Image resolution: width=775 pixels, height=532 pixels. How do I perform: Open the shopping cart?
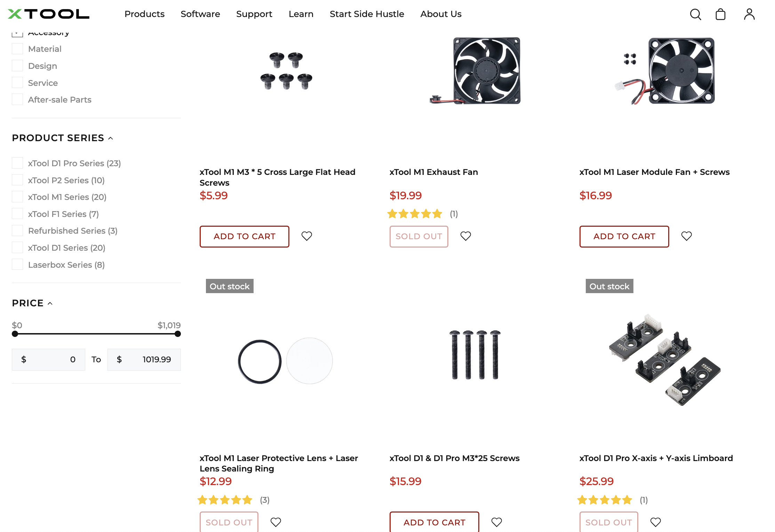coord(721,14)
